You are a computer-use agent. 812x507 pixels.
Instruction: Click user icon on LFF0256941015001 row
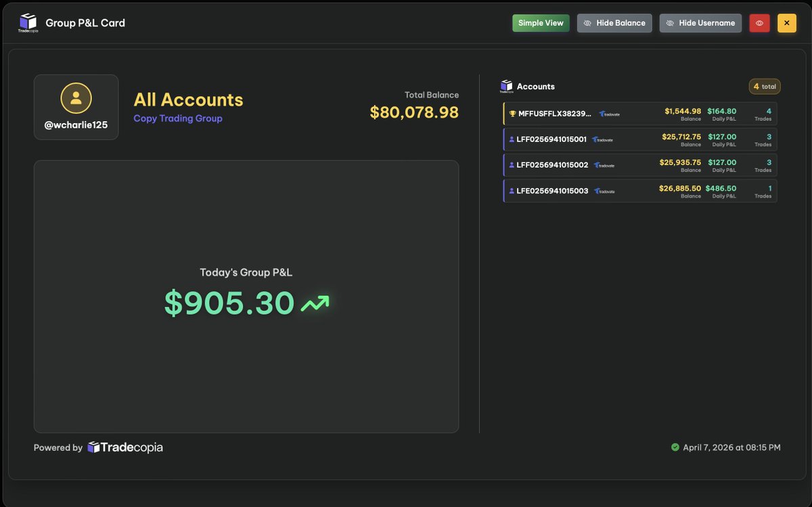click(512, 139)
